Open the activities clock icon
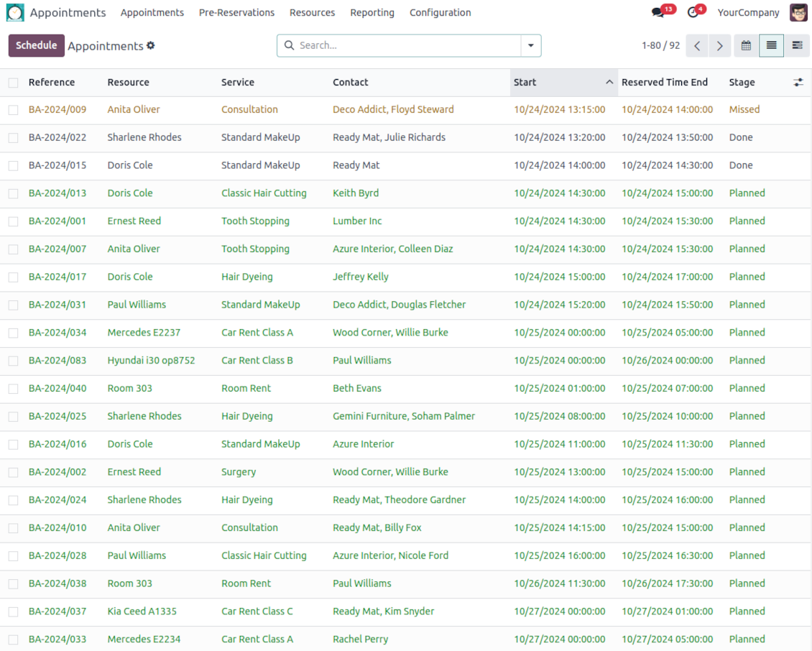This screenshot has height=651, width=812. point(693,12)
